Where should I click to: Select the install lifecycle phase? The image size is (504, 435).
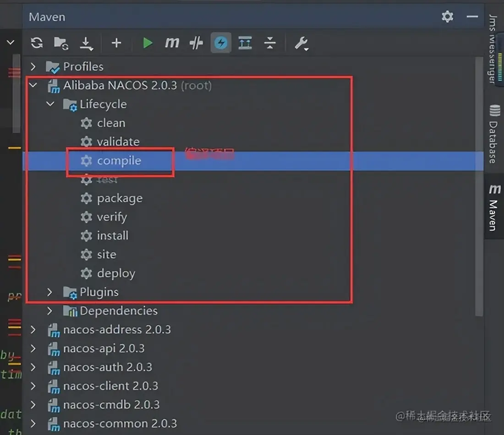(112, 235)
